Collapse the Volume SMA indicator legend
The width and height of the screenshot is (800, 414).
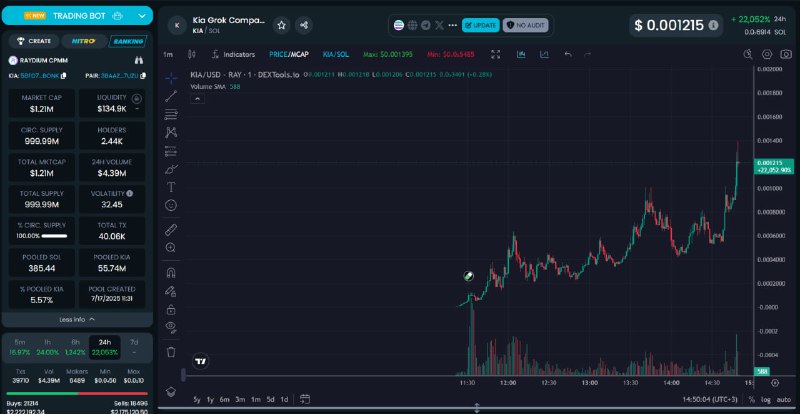[x=197, y=99]
